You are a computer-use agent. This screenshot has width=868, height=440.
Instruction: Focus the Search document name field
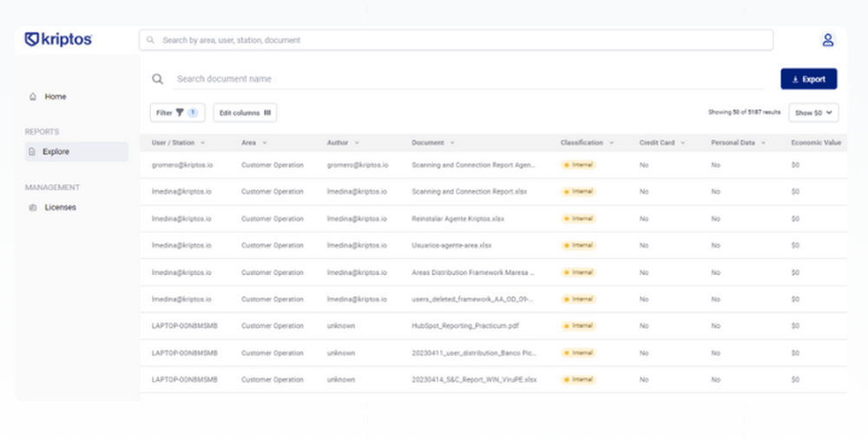click(469, 79)
